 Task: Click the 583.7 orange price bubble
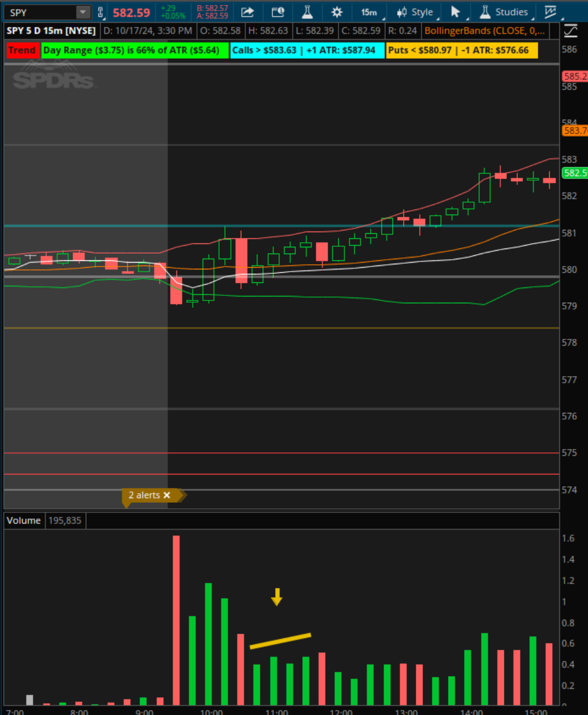[x=574, y=130]
